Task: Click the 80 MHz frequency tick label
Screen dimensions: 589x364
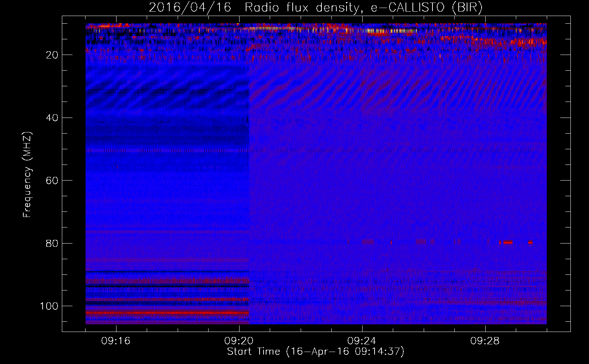Action: tap(52, 244)
